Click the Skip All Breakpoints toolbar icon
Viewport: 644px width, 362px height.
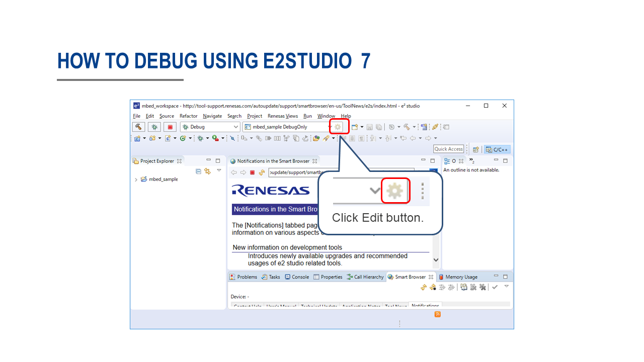232,138
